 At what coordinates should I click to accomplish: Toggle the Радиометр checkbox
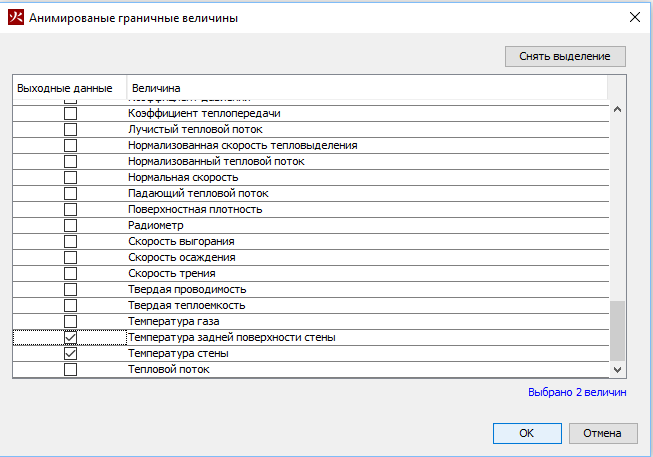tap(70, 225)
